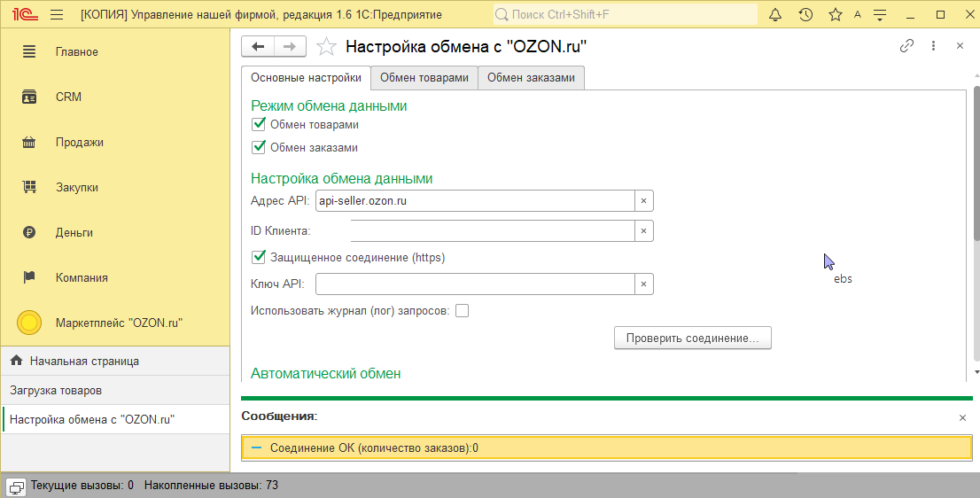
Task: Click Текущие вызовы: 0 status text
Action: click(x=82, y=485)
